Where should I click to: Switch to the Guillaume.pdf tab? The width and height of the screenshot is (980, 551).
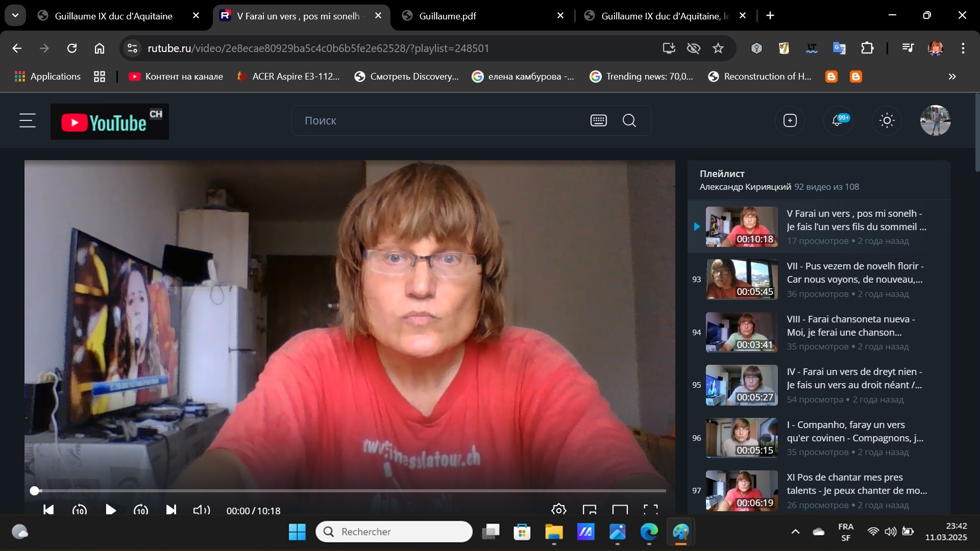447,16
